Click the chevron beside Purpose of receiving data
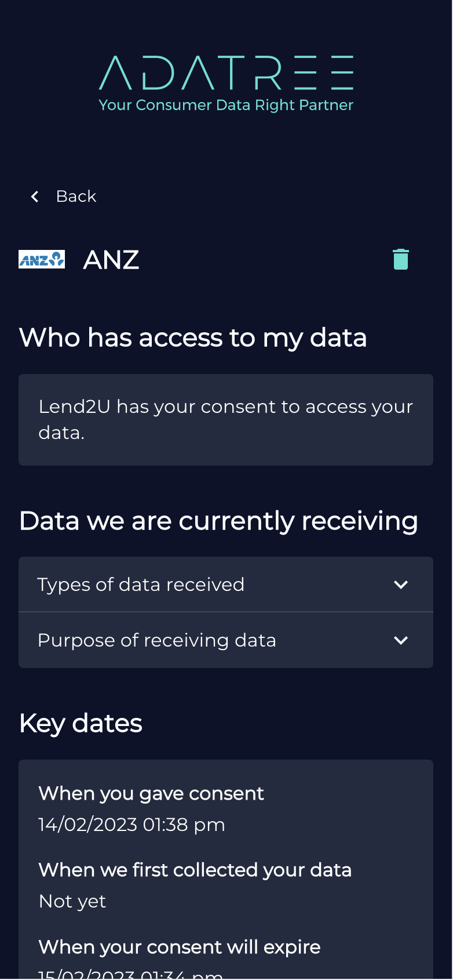Viewport: 453px width, 980px height. pyautogui.click(x=401, y=640)
